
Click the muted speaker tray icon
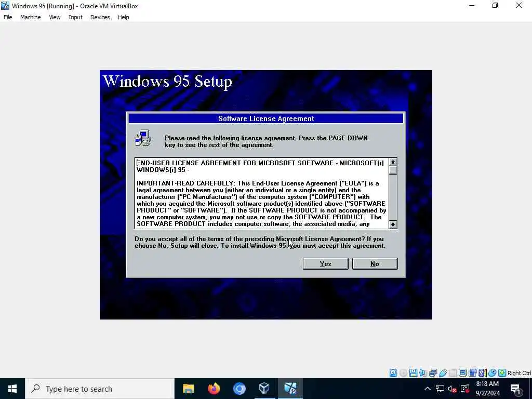point(453,389)
